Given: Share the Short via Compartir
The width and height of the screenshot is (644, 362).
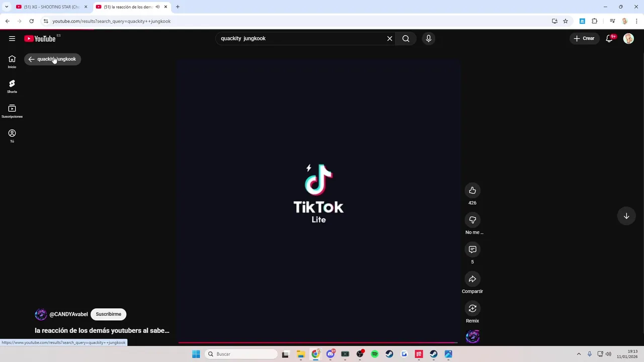Looking at the screenshot, I should (472, 279).
